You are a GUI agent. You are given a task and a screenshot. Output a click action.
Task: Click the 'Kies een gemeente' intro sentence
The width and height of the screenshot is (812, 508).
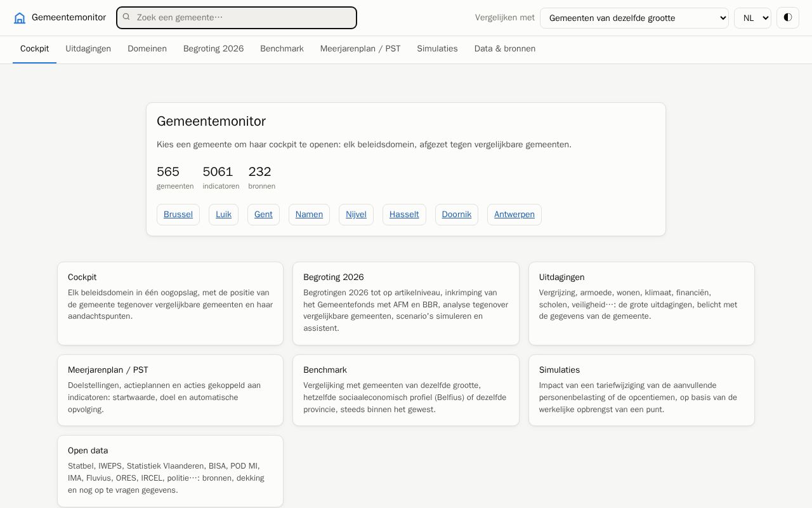pos(364,145)
